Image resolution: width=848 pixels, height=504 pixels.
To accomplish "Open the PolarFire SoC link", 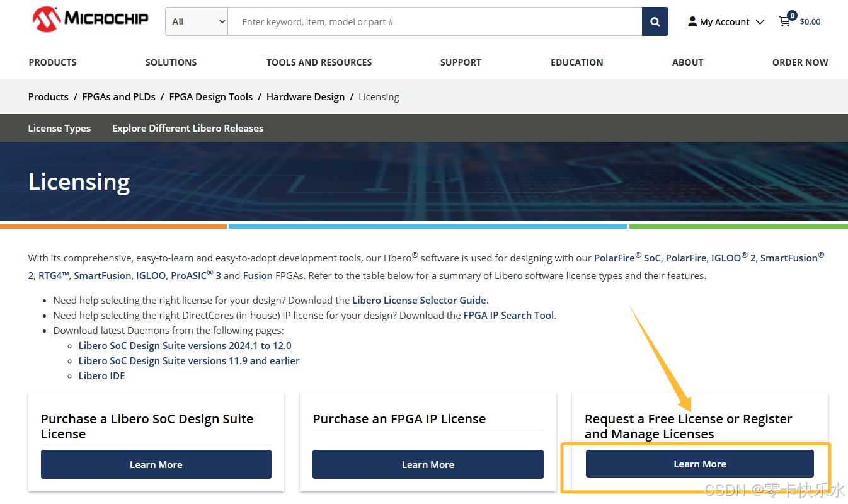I will point(627,258).
